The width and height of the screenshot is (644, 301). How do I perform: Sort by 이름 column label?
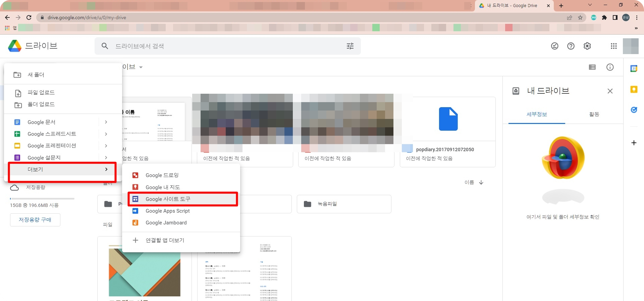coord(469,182)
